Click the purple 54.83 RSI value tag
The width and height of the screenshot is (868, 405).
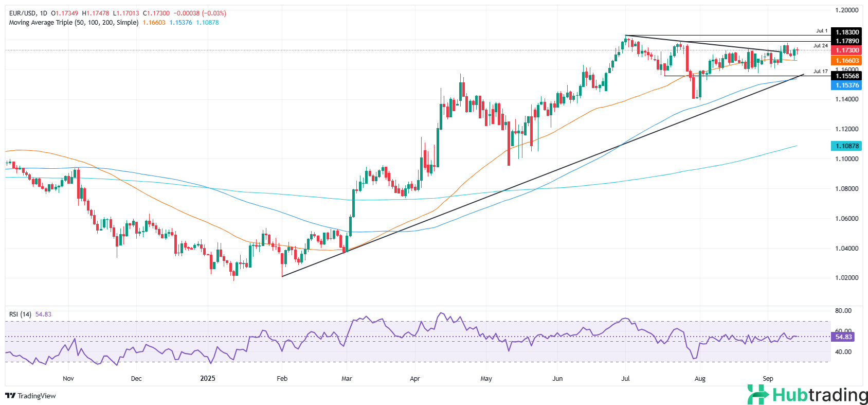843,337
